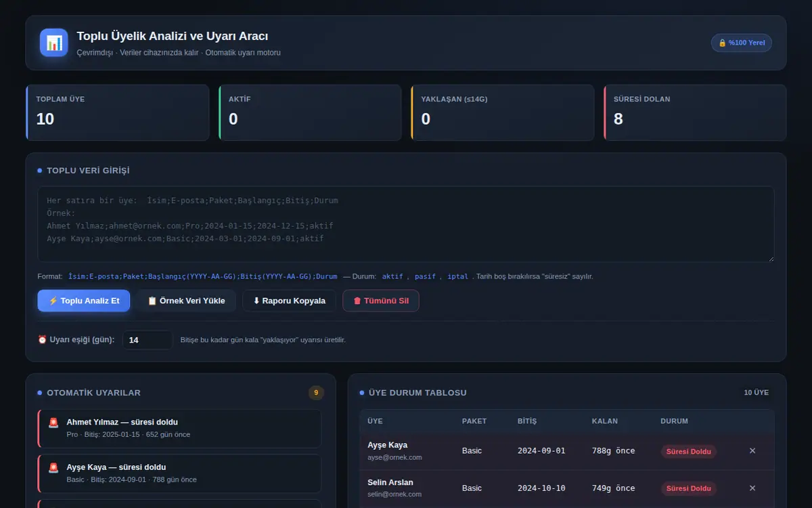Focus the bulk member data textarea
The width and height of the screenshot is (812, 508).
point(406,224)
